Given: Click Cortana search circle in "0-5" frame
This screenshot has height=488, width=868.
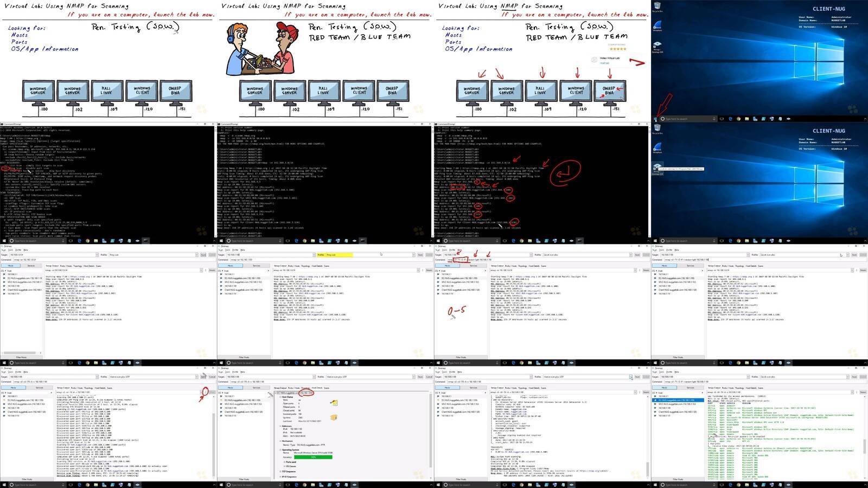Looking at the screenshot, I should pos(445,363).
